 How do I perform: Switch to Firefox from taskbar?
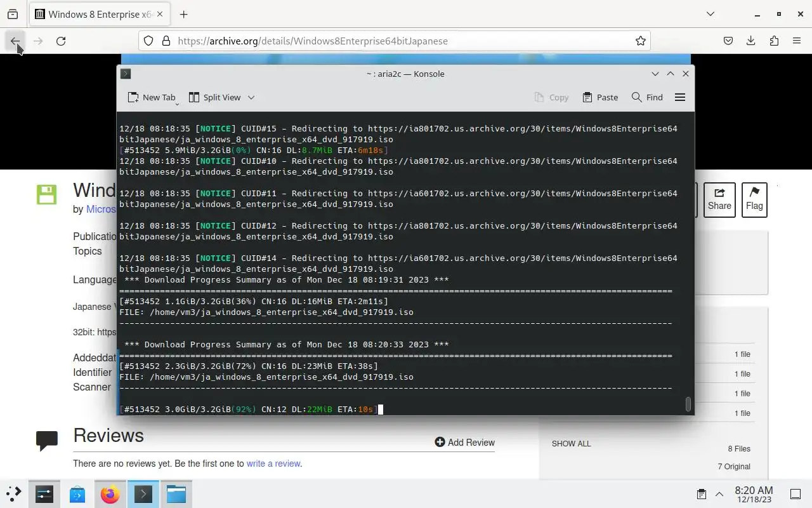[x=110, y=493]
